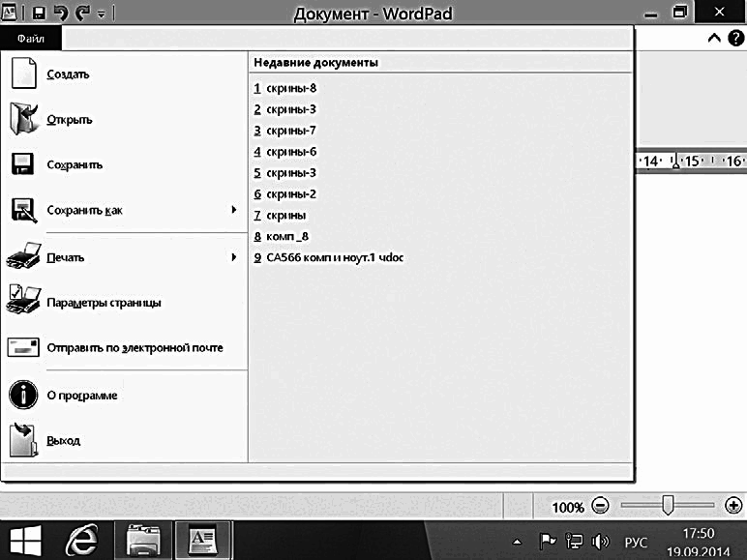Click the network tray icon
The width and height of the screenshot is (747, 560).
coord(574,541)
